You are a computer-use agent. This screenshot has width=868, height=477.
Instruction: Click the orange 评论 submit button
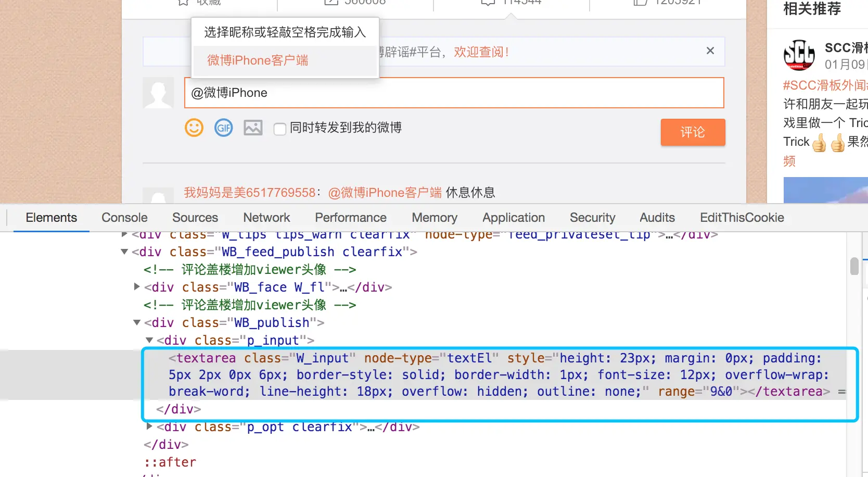click(693, 132)
